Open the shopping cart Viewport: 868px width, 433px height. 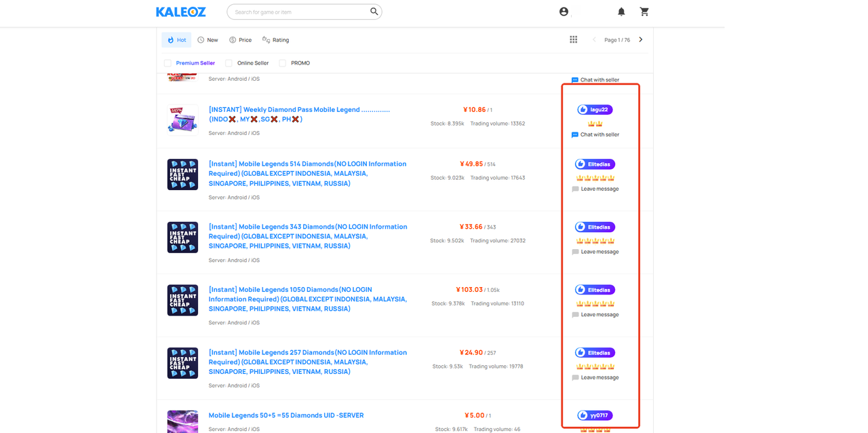644,12
